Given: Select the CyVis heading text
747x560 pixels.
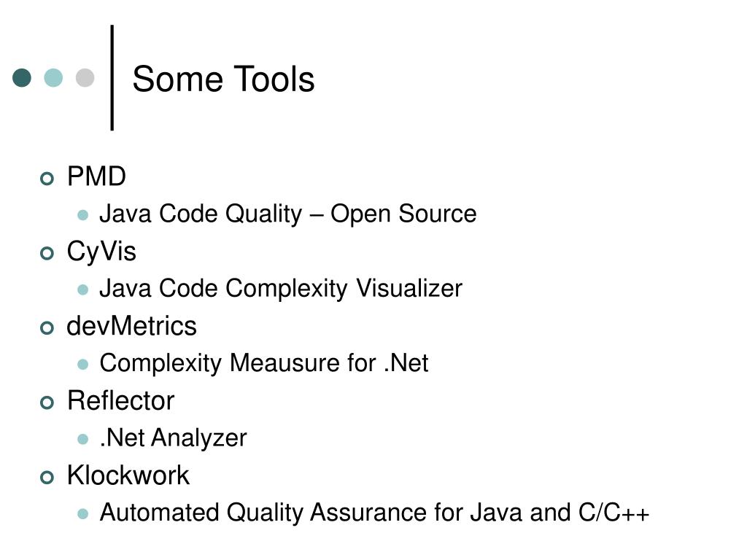Looking at the screenshot, I should (x=101, y=252).
